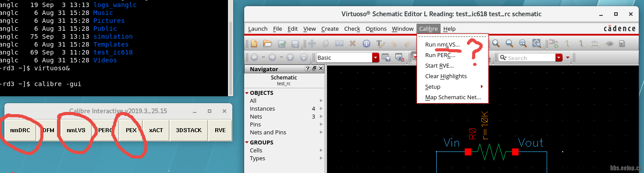Select the wide wire tool icon

pos(581,43)
